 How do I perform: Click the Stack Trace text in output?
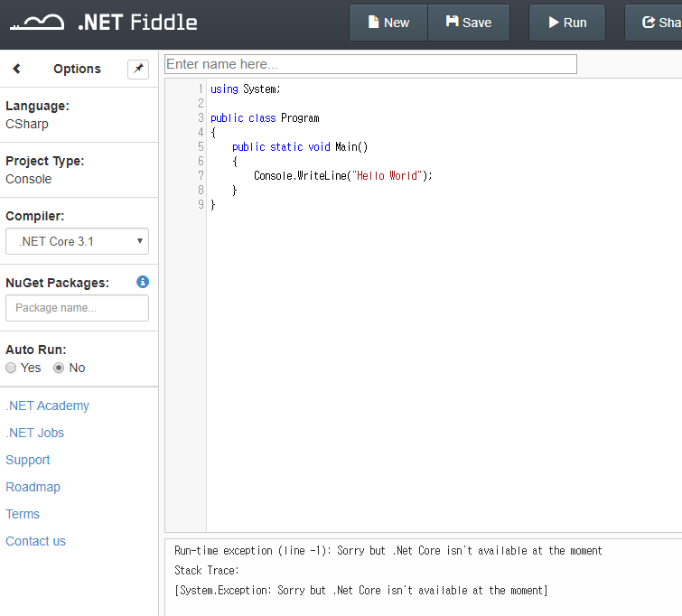207,570
